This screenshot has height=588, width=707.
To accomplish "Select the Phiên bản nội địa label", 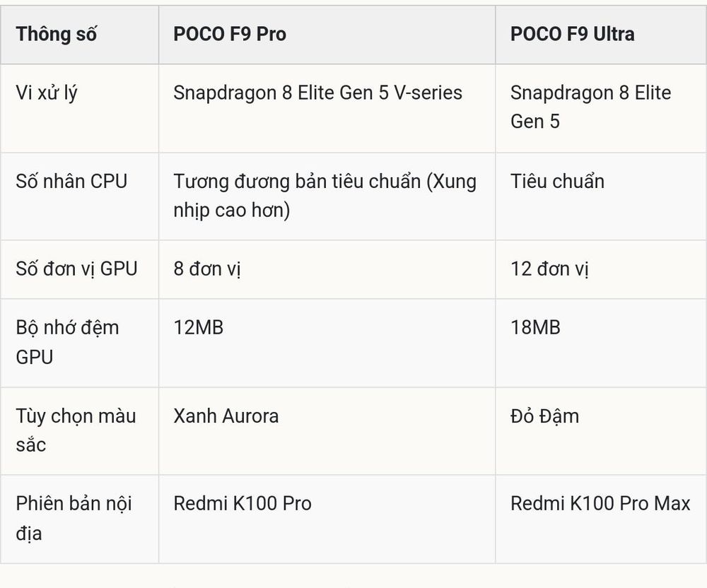I will [74, 518].
